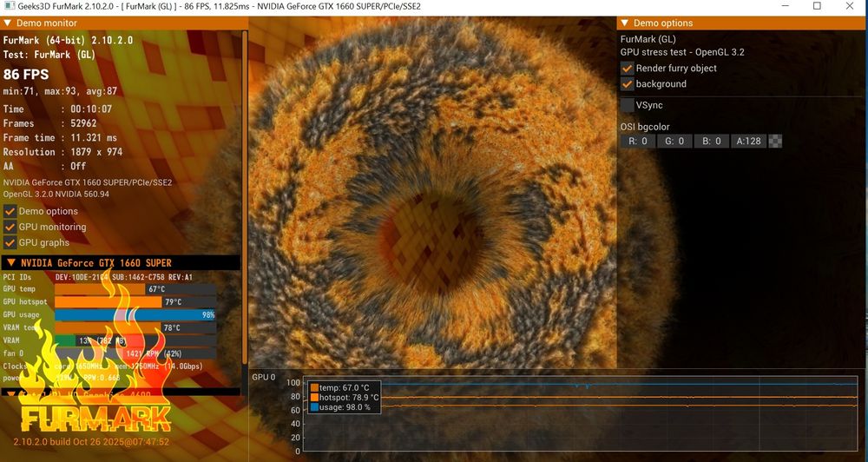Uncheck the GPU graphs checkbox
The image size is (868, 462).
pyautogui.click(x=10, y=242)
